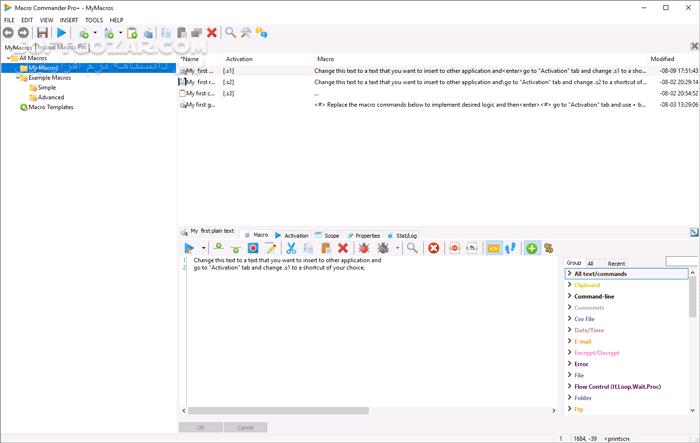Click the blue footsteps icon
Image resolution: width=700 pixels, height=443 pixels.
click(x=511, y=248)
